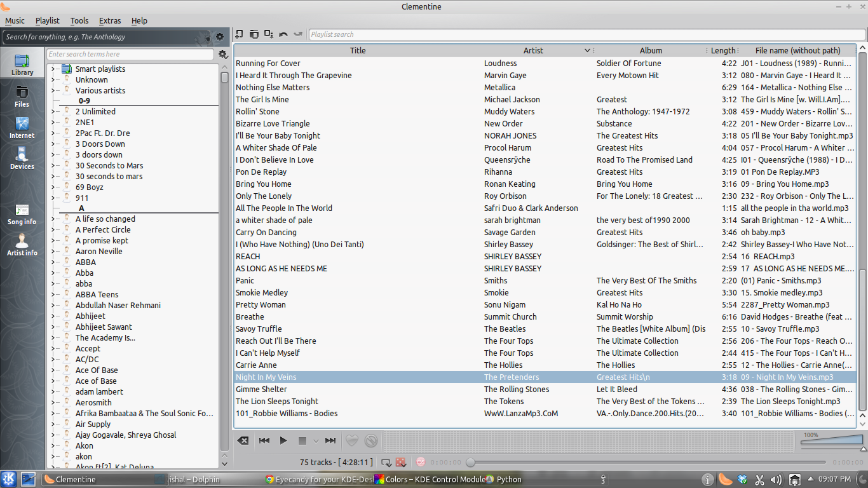Select the 'Pretty Woman' track row
This screenshot has height=488, width=868.
(546, 304)
